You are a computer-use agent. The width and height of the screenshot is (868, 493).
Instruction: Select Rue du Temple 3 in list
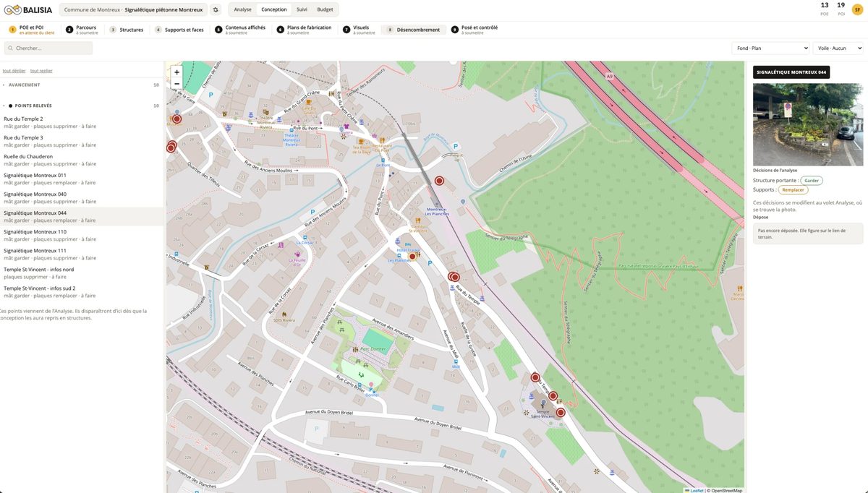pos(82,141)
